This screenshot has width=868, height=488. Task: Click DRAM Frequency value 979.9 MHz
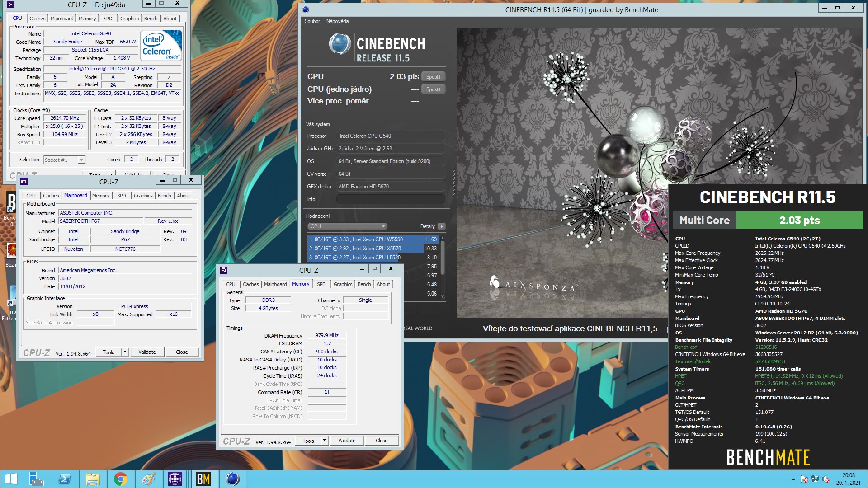327,336
